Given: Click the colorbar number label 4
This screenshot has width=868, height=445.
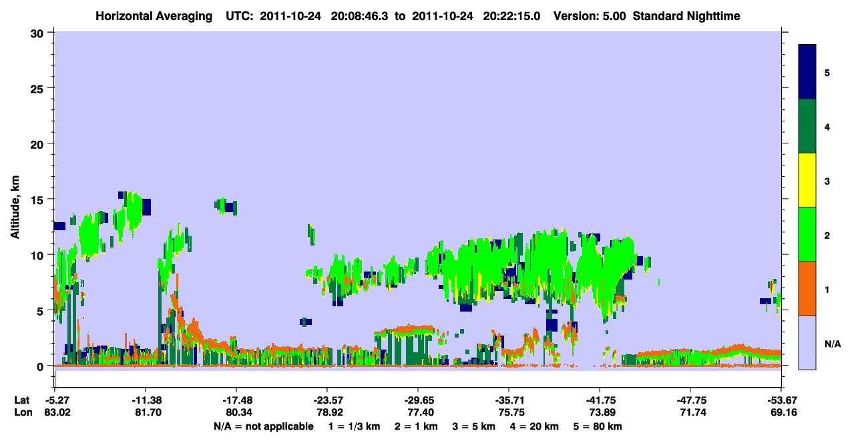Looking at the screenshot, I should (827, 126).
